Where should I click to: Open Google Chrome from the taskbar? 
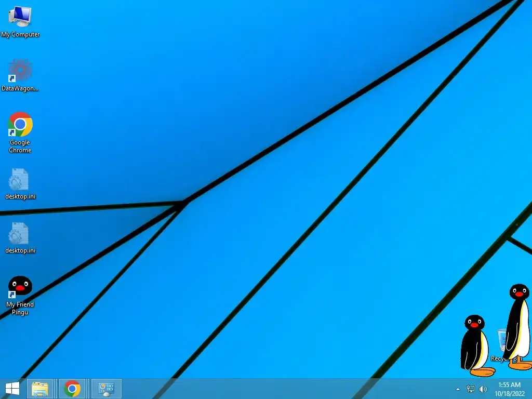[x=72, y=389]
